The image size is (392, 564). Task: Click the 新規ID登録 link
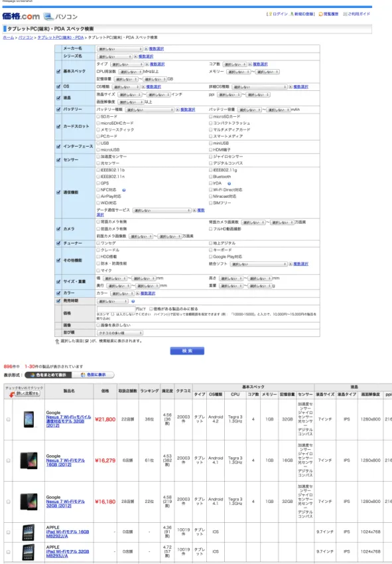click(x=304, y=14)
